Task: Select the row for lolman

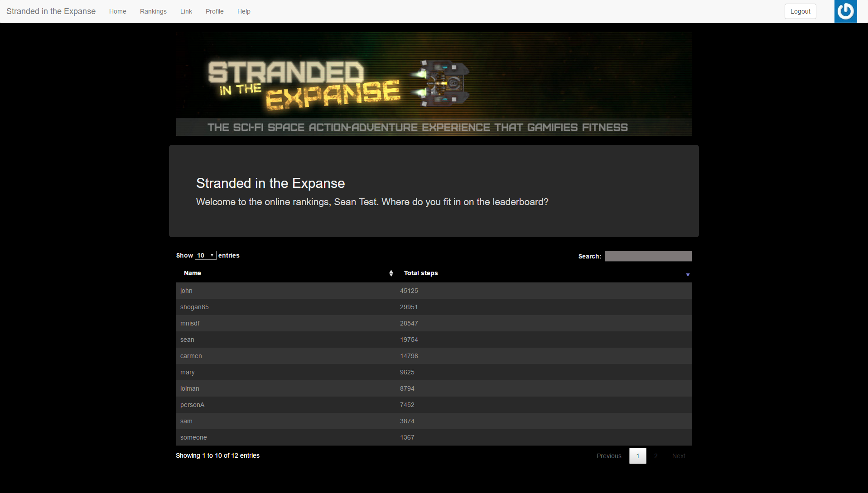Action: tap(434, 388)
